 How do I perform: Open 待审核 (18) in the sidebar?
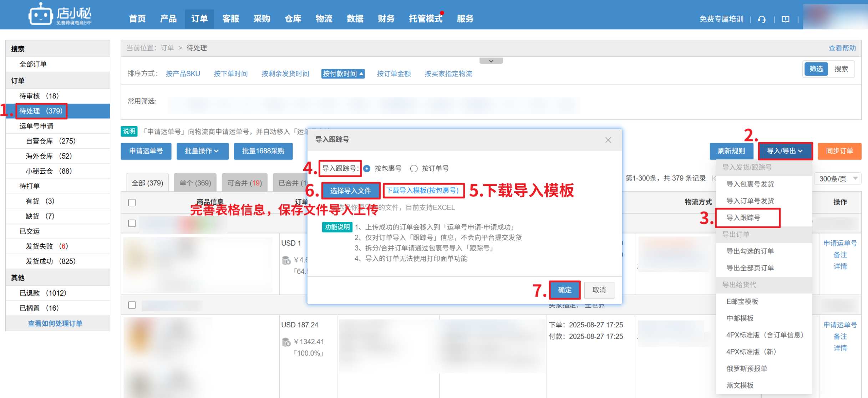pyautogui.click(x=39, y=96)
